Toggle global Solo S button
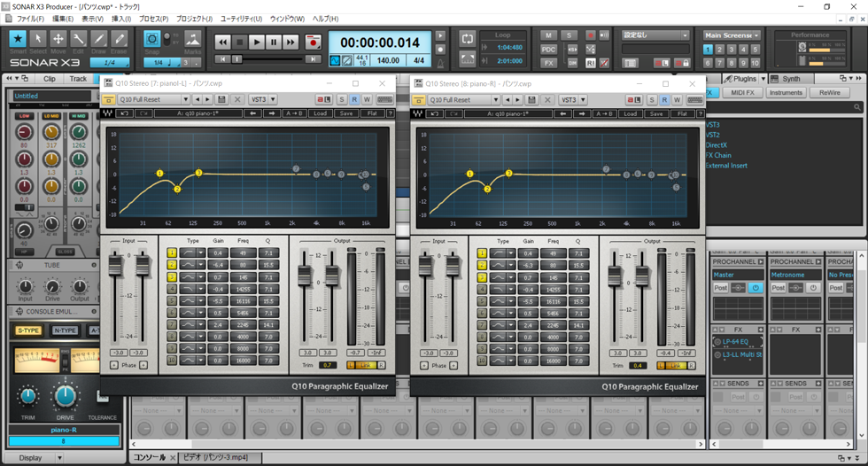 (x=569, y=35)
